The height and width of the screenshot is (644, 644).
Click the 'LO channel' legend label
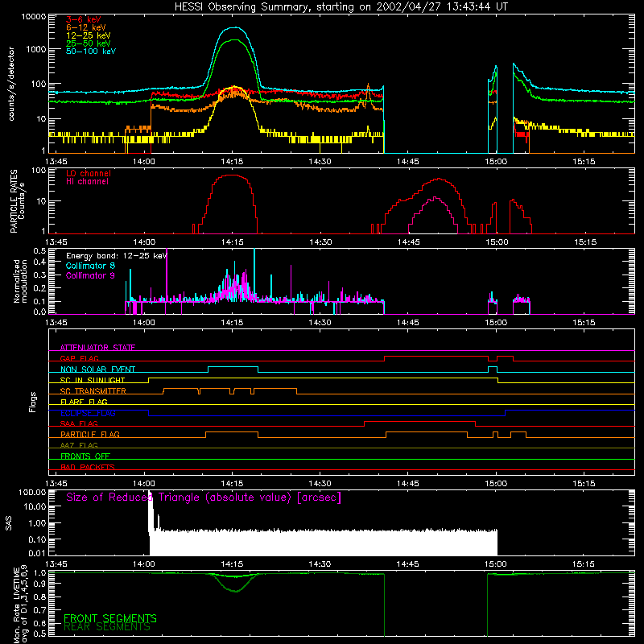(x=89, y=173)
